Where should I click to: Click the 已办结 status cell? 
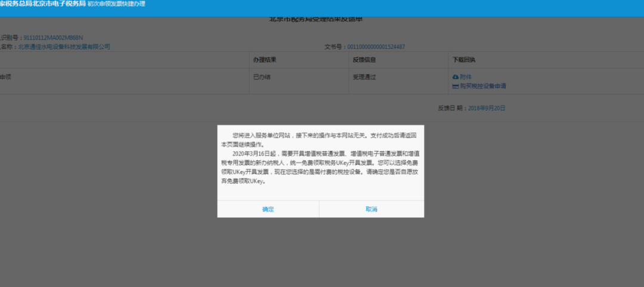click(x=262, y=77)
